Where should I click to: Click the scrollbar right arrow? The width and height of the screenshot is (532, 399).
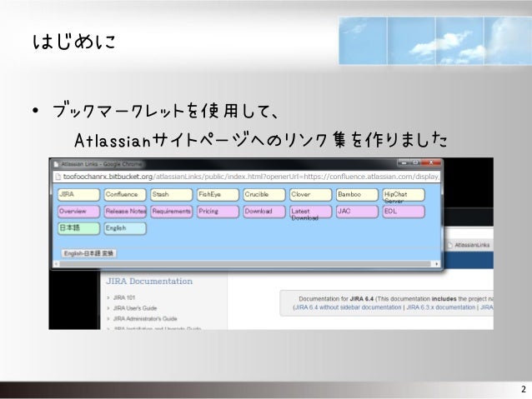437,264
